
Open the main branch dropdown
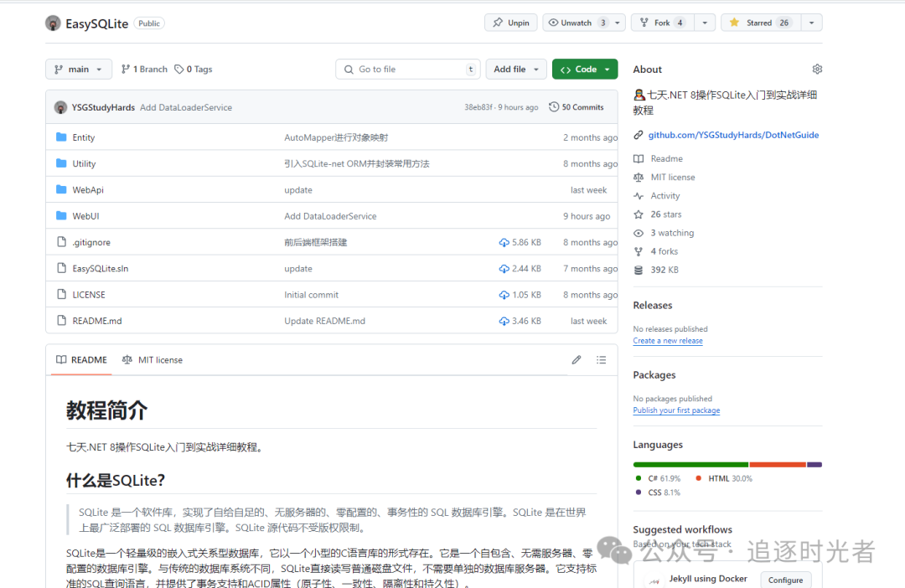pyautogui.click(x=78, y=69)
